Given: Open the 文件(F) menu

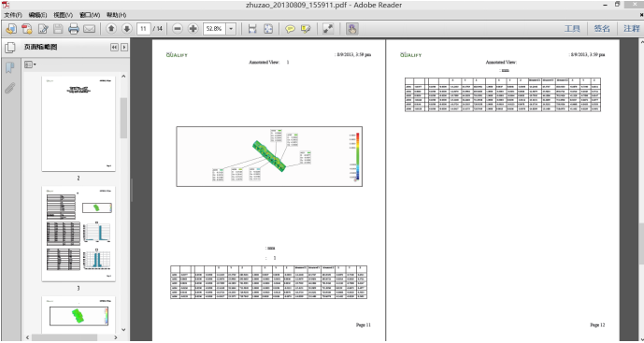Looking at the screenshot, I should [x=13, y=15].
